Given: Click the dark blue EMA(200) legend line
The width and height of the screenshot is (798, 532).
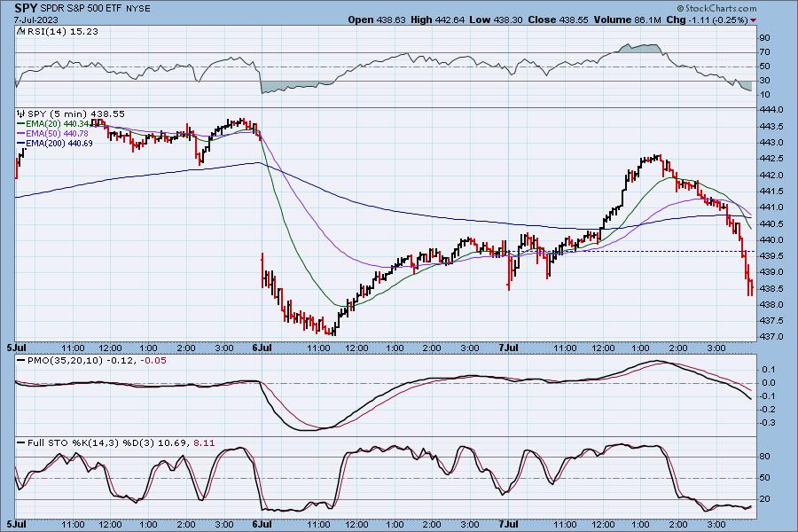Looking at the screenshot, I should [x=21, y=143].
